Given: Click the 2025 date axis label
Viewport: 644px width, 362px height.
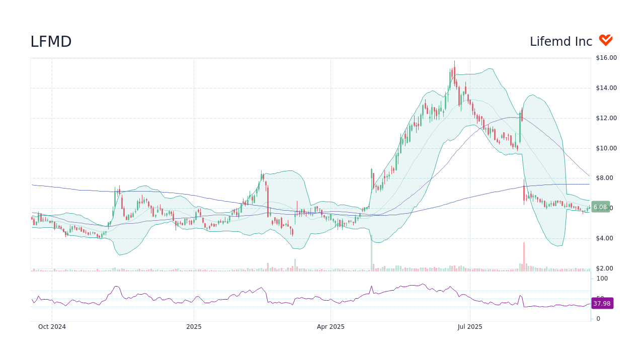Looking at the screenshot, I should pos(194,326).
